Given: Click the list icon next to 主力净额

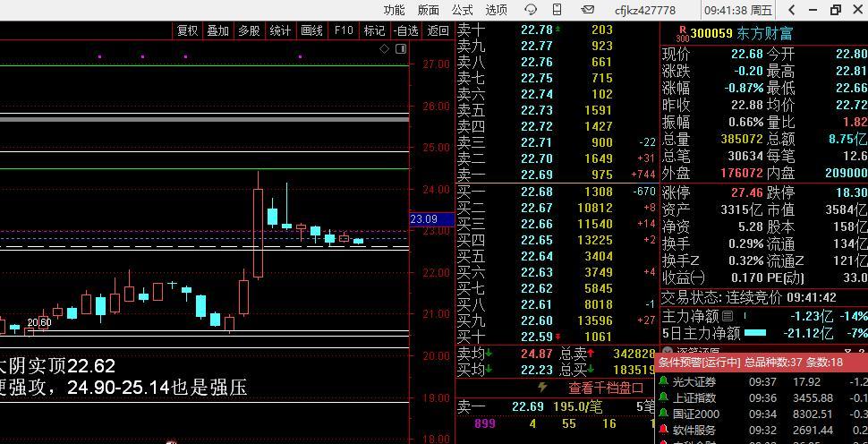Looking at the screenshot, I should [728, 317].
